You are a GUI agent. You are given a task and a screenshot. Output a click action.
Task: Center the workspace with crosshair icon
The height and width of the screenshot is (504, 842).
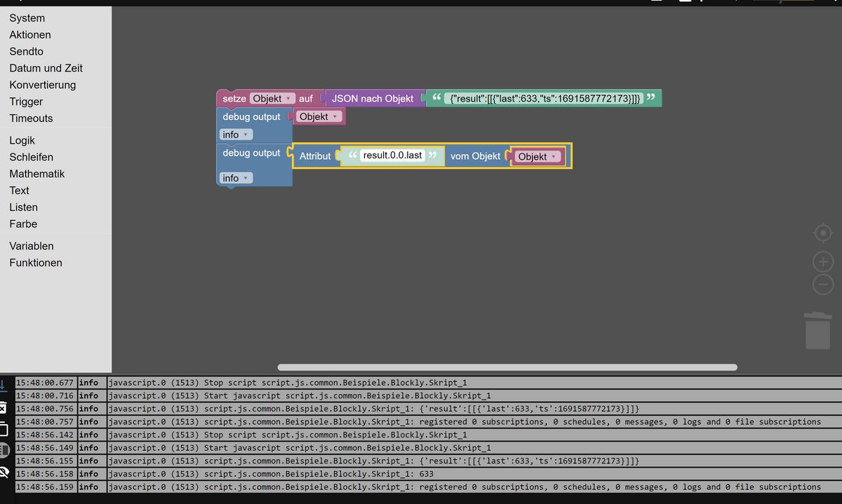(x=823, y=233)
